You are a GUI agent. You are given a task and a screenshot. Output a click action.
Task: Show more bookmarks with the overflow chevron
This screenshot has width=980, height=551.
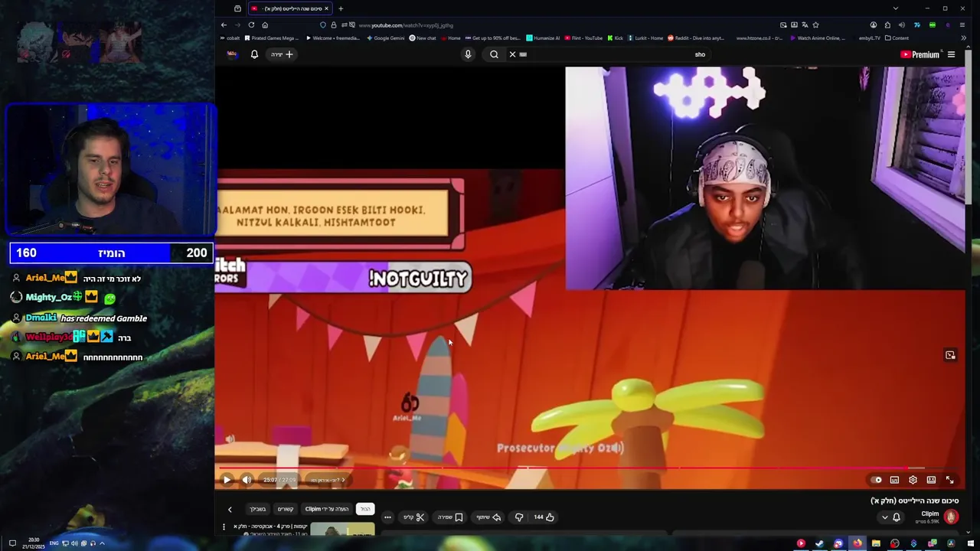click(x=962, y=37)
